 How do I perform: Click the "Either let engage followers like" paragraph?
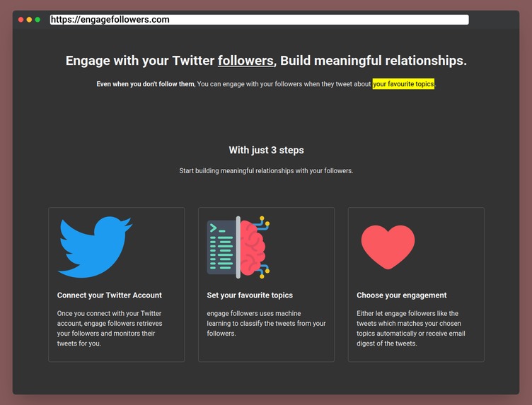410,329
